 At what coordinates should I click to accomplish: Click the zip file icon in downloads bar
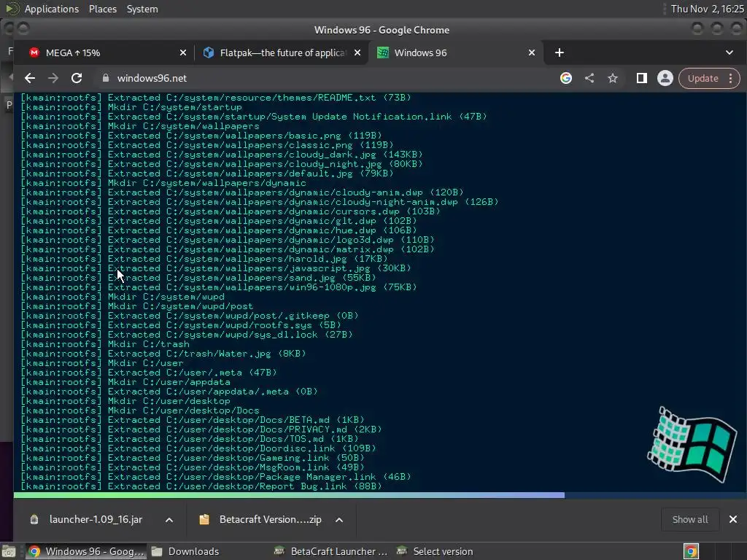[204, 519]
